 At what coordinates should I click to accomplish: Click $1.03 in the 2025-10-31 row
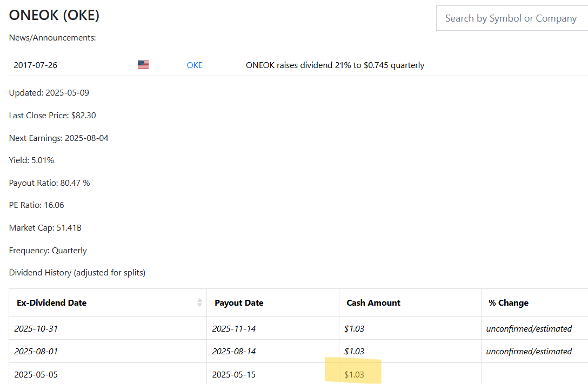pos(355,328)
